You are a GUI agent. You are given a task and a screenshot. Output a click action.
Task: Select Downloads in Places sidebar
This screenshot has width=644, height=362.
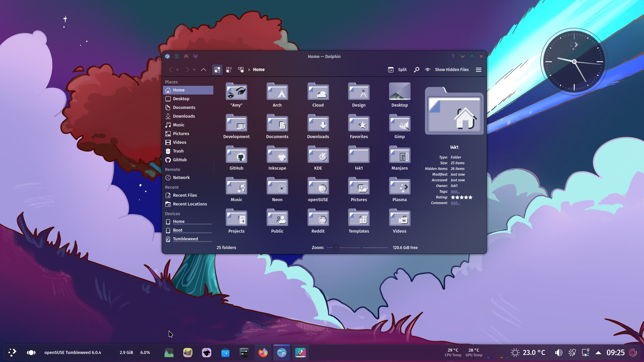188,116
